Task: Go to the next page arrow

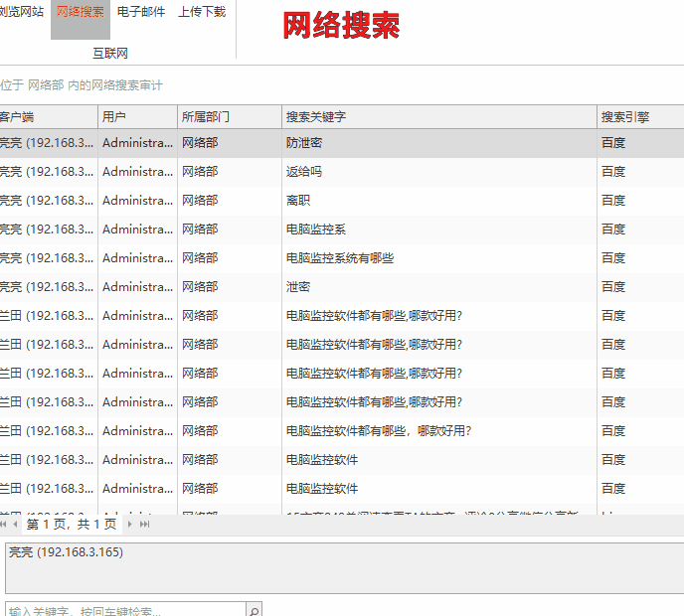Action: [130, 524]
